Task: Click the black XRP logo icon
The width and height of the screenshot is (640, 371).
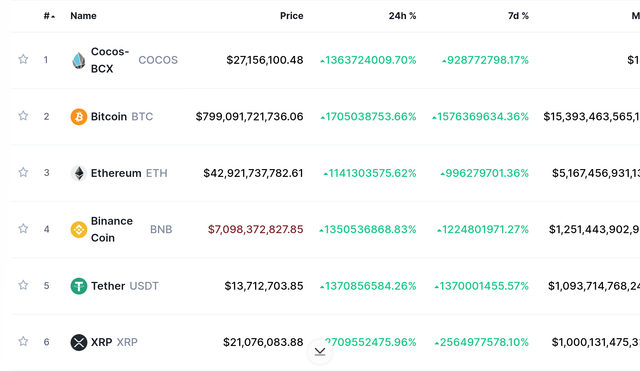Action: 79,342
